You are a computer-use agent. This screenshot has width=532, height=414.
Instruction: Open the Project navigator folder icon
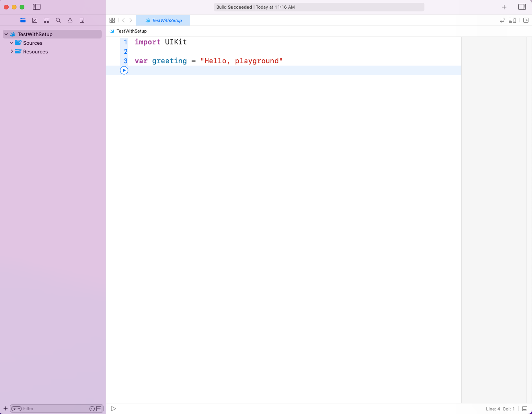coord(23,20)
